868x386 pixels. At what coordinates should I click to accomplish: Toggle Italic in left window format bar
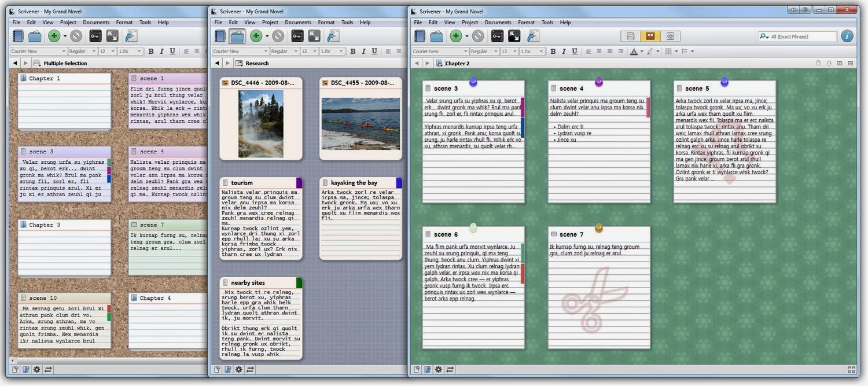tap(161, 52)
